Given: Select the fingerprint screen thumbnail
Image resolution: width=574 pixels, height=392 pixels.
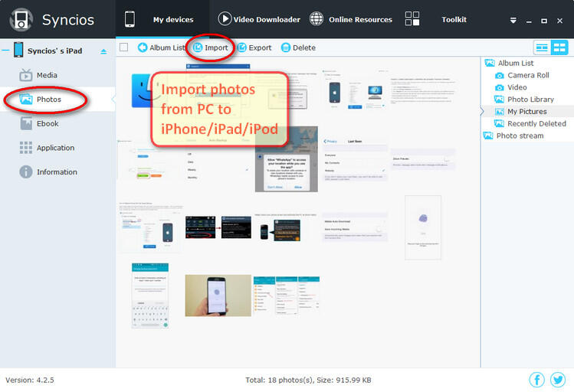Looking at the screenshot, I should click(x=423, y=227).
